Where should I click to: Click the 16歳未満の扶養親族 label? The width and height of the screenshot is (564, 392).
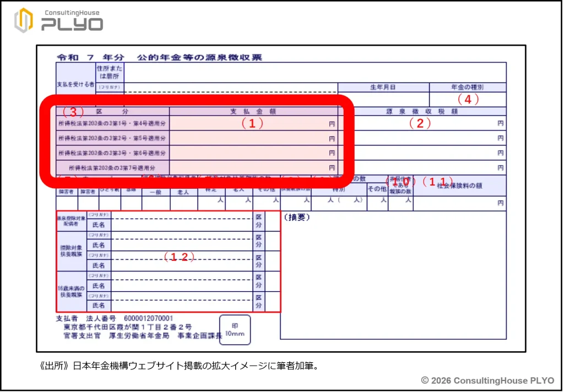coord(70,292)
